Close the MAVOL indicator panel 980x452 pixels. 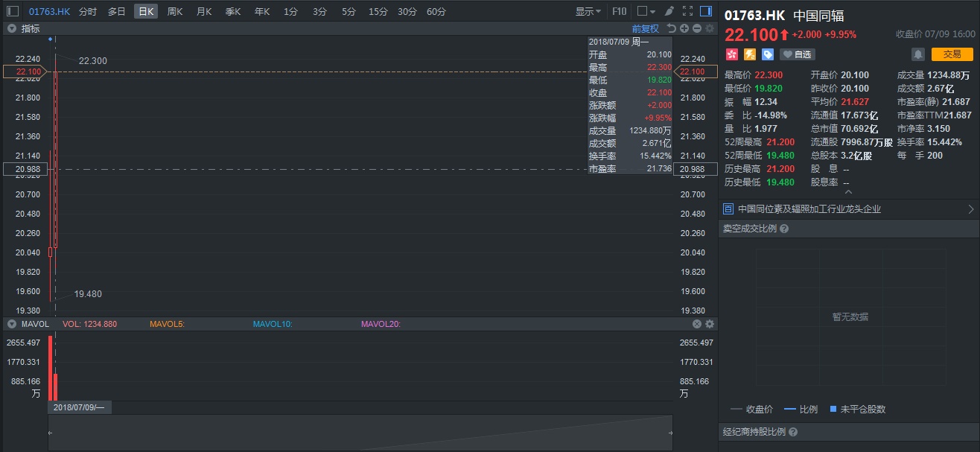697,324
